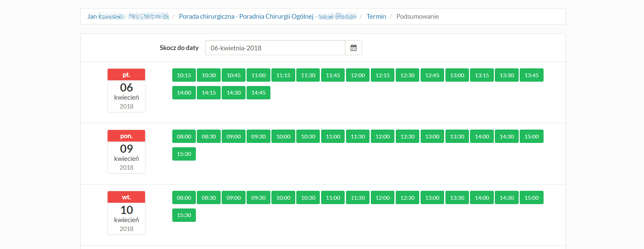Viewport: 644px width, 249px height.
Task: Choose 13:45 appointment on Friday 06
Action: coord(531,75)
